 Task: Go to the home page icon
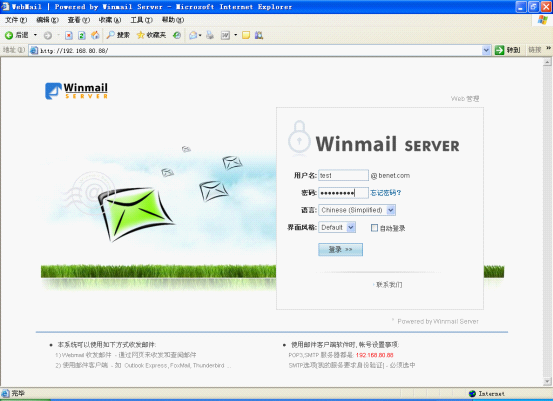(95, 35)
